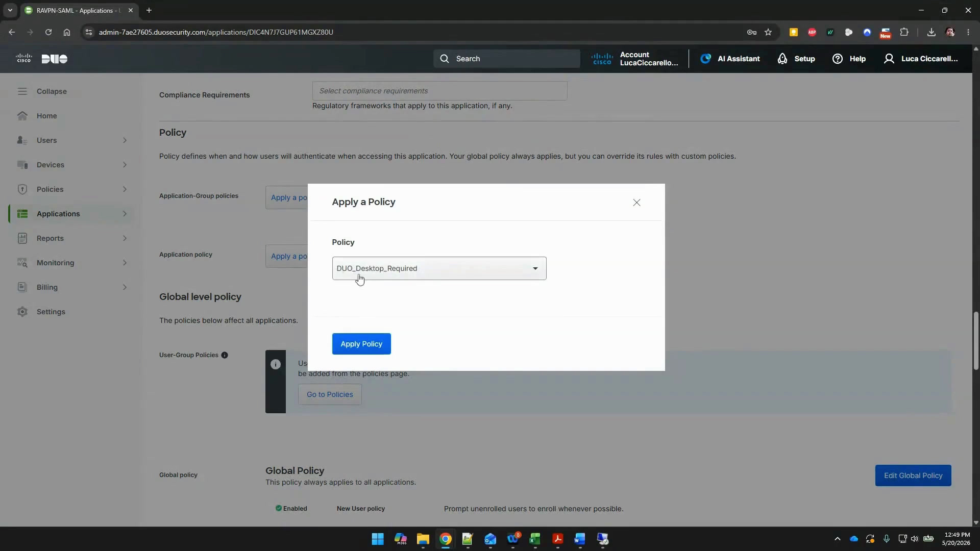Open a new browser tab
The width and height of the screenshot is (980, 551).
[x=149, y=10]
